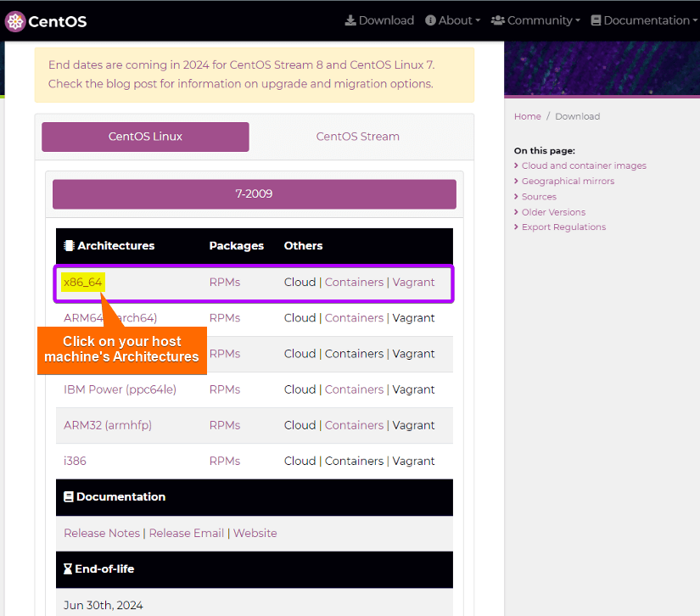Screen dimensions: 700x616
Task: Click the Others column header
Action: 303,246
